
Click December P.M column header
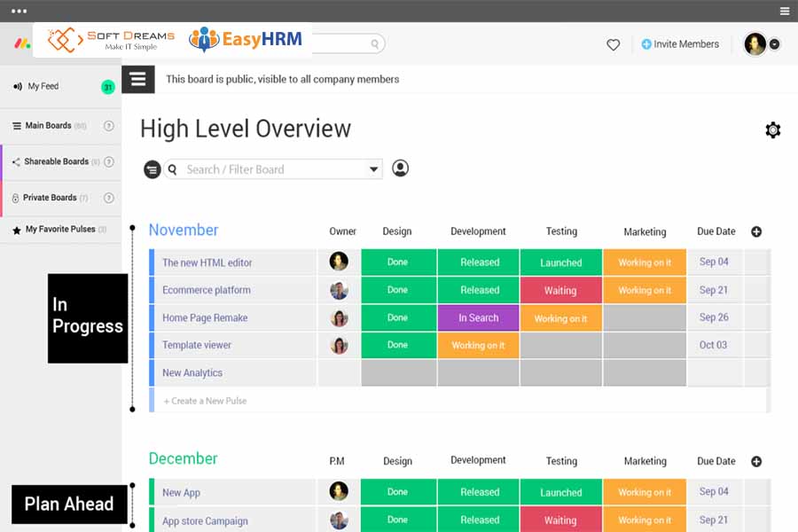[x=337, y=461]
